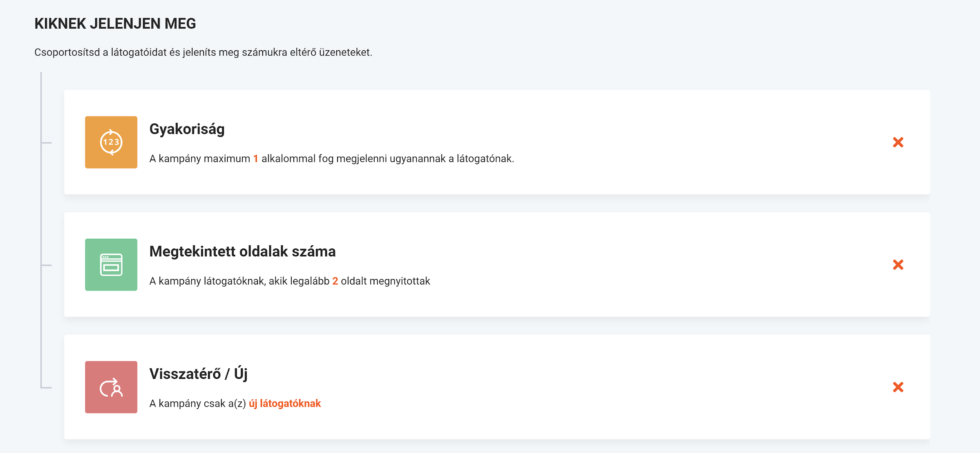The image size is (980, 453).
Task: Click the highlighted page count '2'
Action: pyautogui.click(x=335, y=281)
